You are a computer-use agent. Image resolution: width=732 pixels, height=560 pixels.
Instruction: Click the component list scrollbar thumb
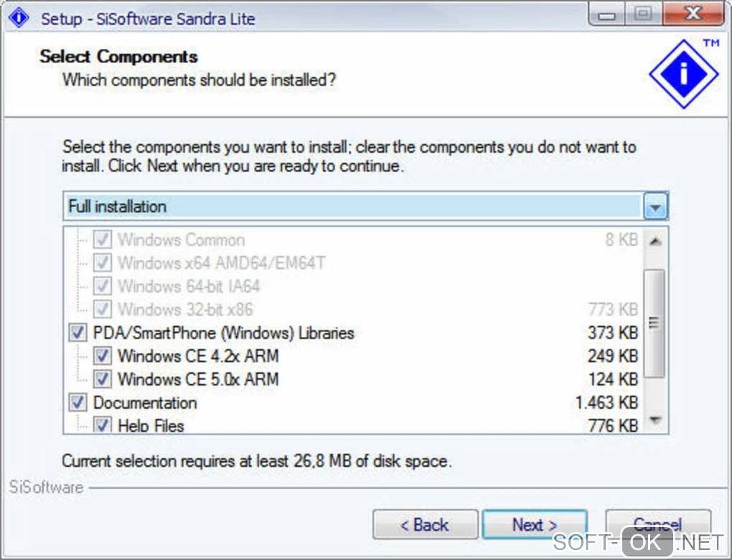654,323
